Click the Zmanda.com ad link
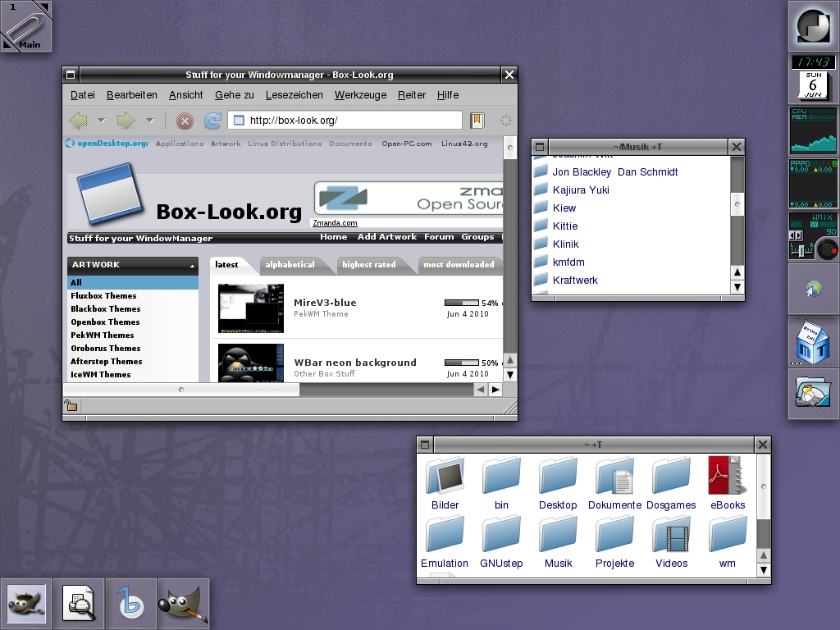This screenshot has height=630, width=840. (335, 223)
